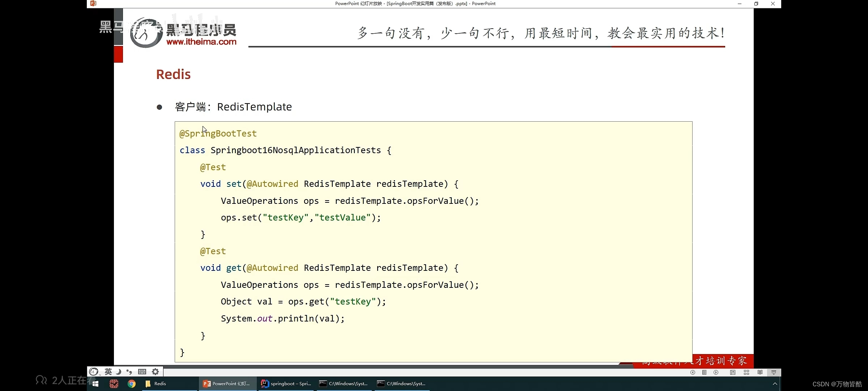The height and width of the screenshot is (391, 868).
Task: Select the Slide Show view icon
Action: pos(774,373)
